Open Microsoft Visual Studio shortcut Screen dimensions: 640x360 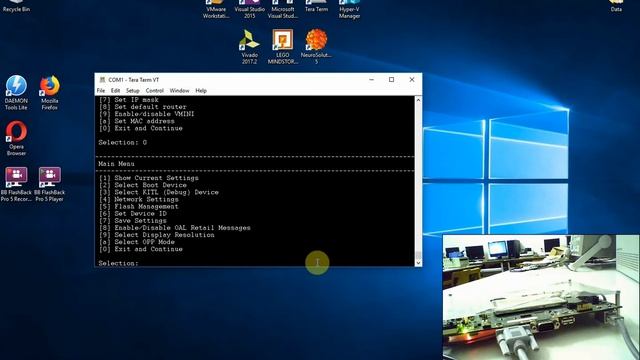click(282, 9)
